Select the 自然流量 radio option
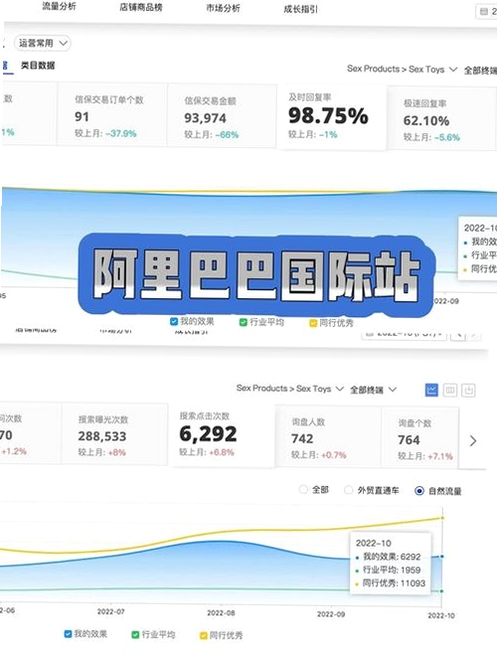 point(438,491)
